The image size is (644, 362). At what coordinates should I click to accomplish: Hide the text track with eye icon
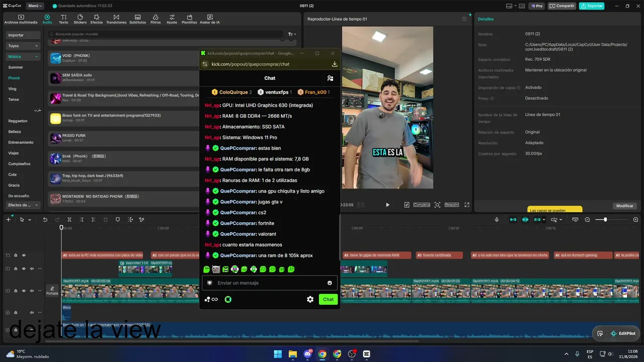pos(24,255)
